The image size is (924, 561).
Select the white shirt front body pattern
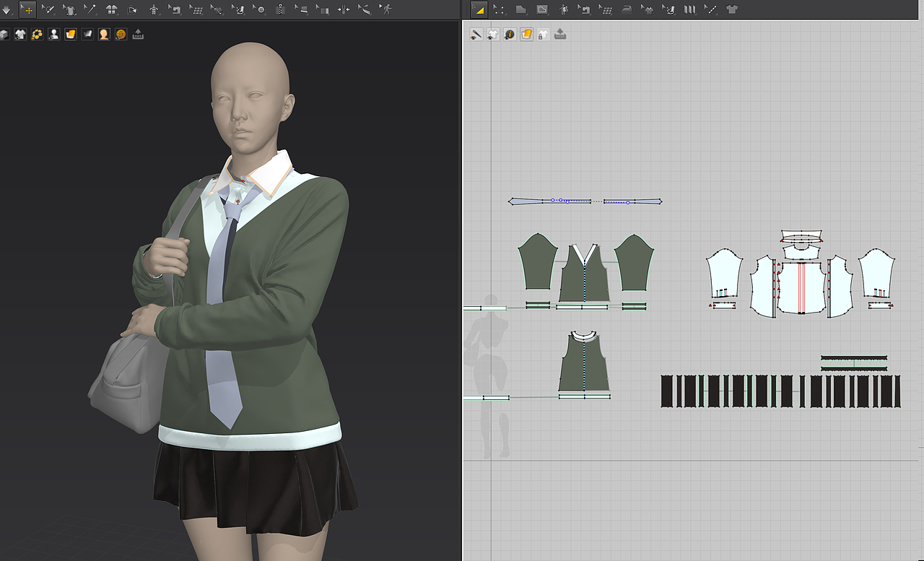801,287
